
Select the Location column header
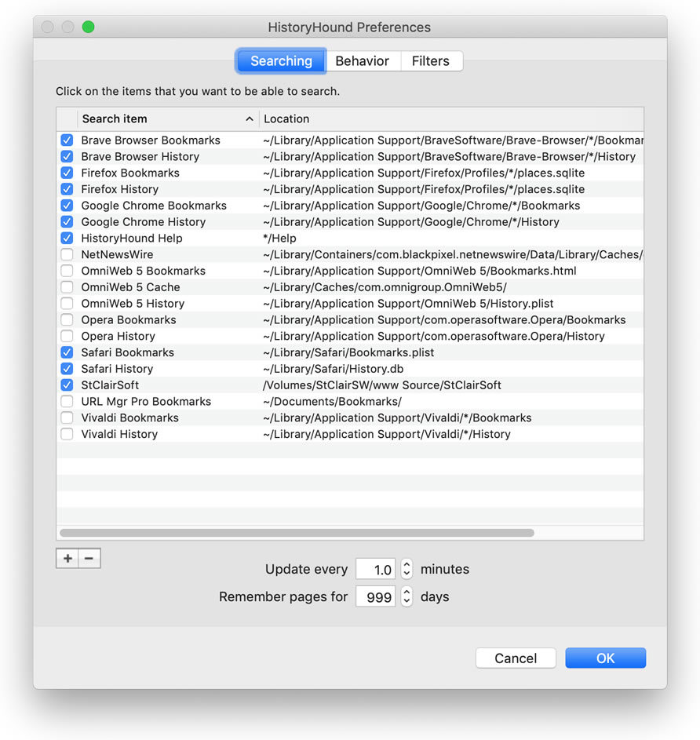coord(450,119)
